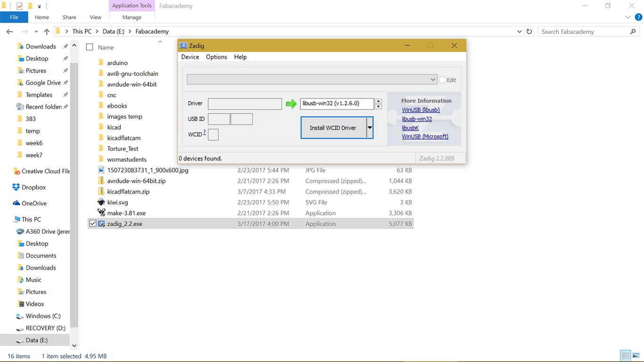Open the Zadig device list dropdown
Screen dimensions: 644x362
[x=433, y=80]
